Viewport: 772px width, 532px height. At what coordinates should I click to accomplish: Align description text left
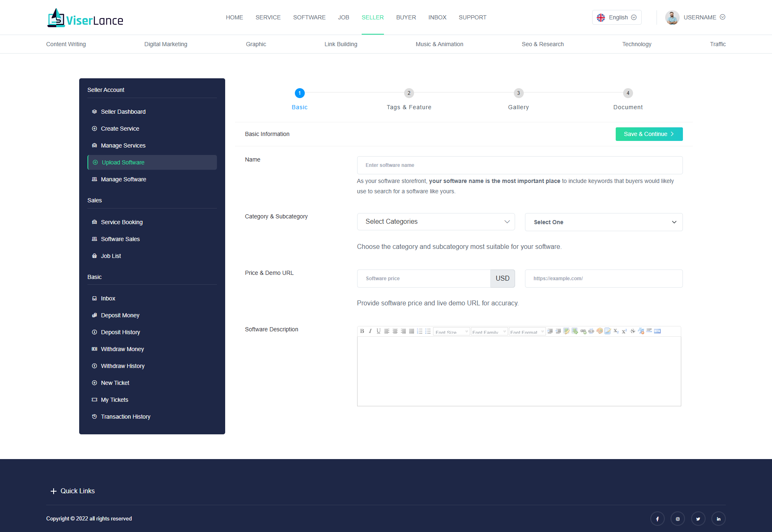point(387,331)
